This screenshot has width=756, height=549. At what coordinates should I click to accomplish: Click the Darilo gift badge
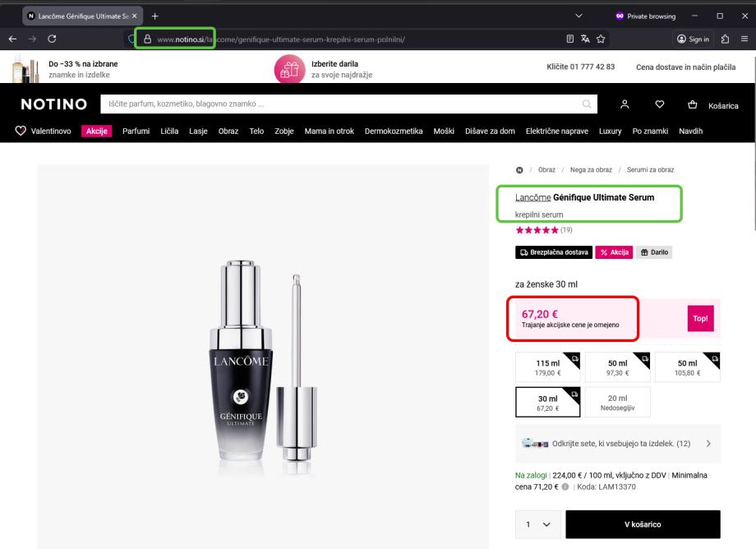click(654, 252)
